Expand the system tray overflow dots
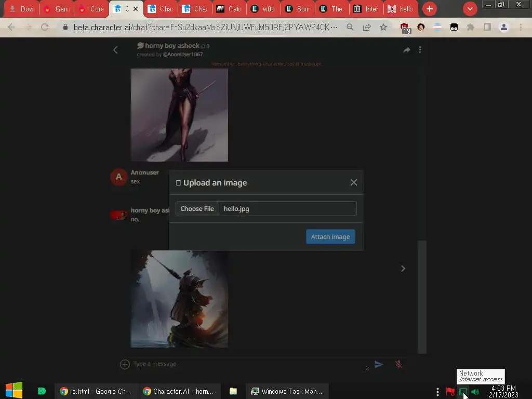This screenshot has height=399, width=532. [437, 392]
